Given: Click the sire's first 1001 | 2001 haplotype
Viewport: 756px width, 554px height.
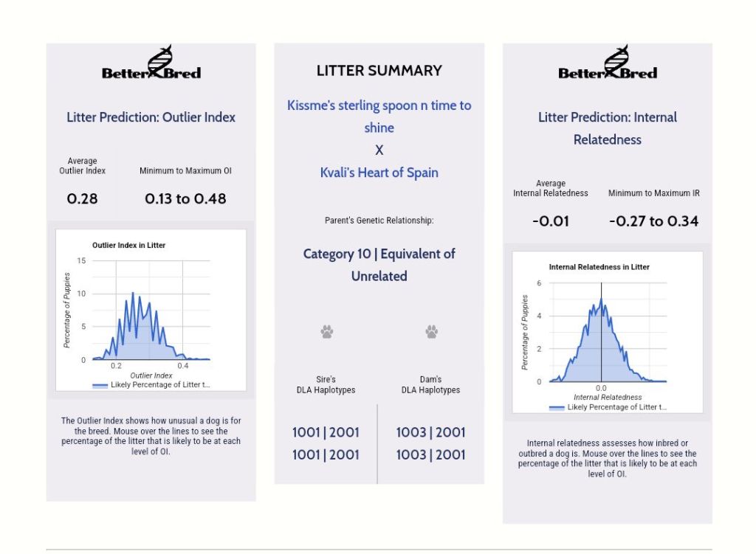Looking at the screenshot, I should [x=326, y=432].
